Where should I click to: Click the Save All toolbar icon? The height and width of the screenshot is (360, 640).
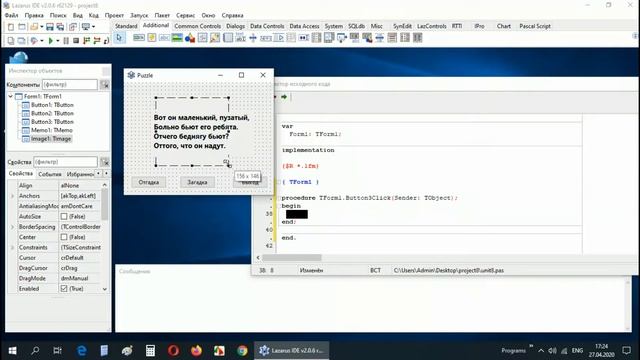click(60, 27)
